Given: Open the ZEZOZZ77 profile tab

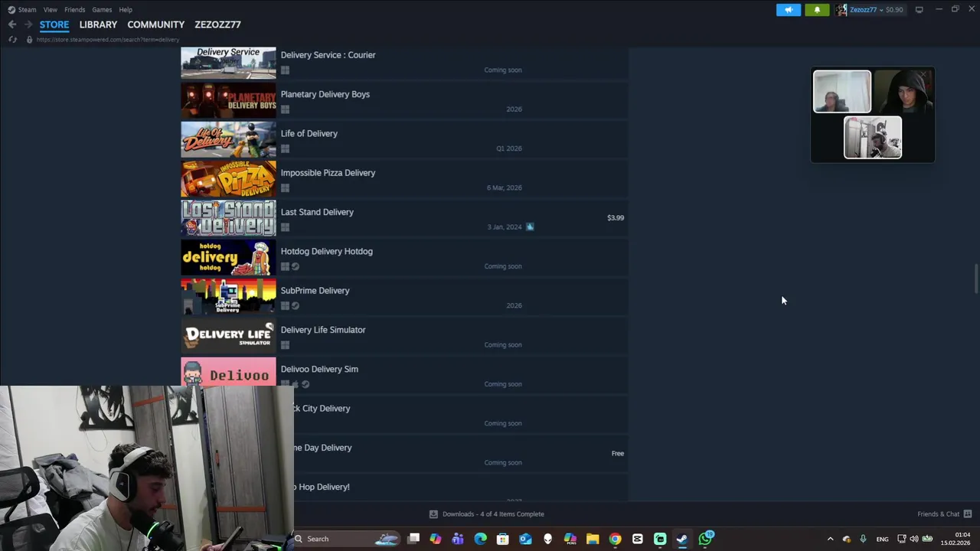Looking at the screenshot, I should [x=217, y=24].
